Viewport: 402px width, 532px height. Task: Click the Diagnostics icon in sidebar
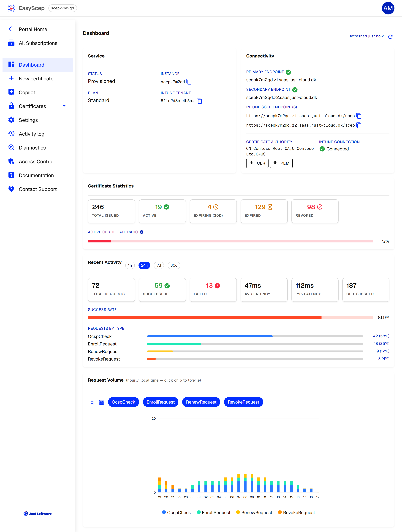[x=11, y=147]
